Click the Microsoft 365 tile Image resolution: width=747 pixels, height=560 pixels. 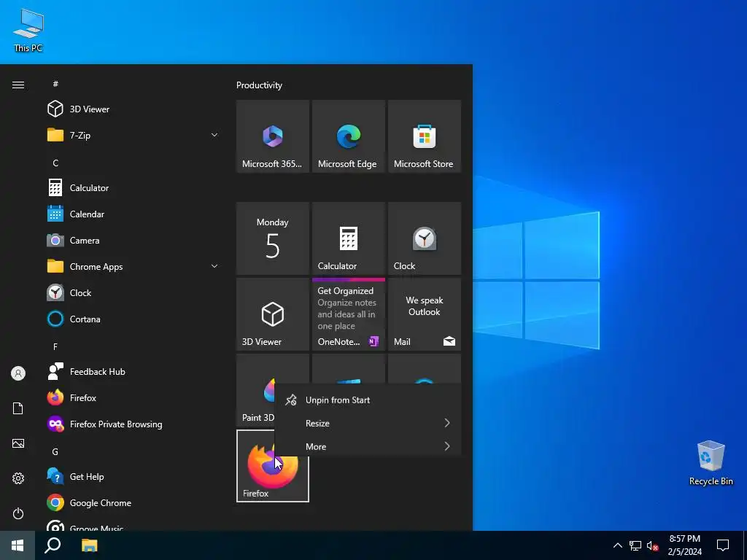click(273, 136)
